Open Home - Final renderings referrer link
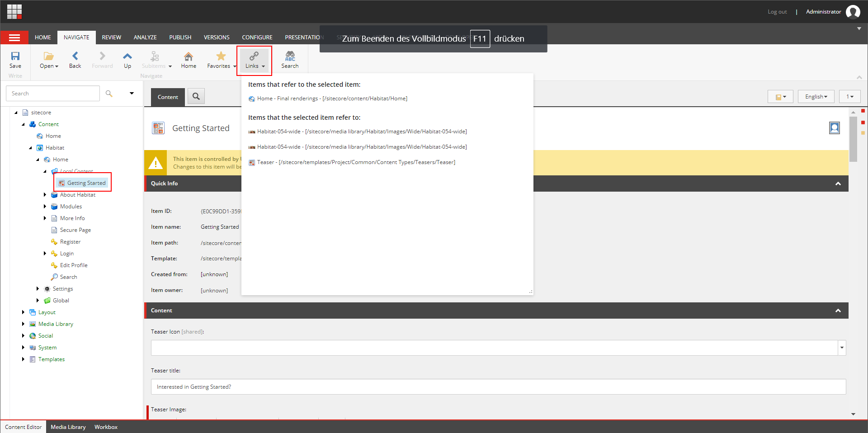The height and width of the screenshot is (433, 868). point(332,99)
